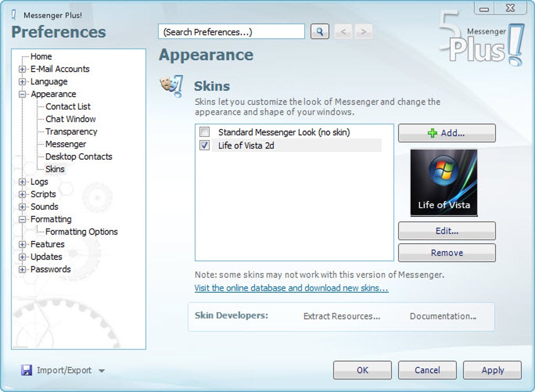
Task: Expand the Sounds tree node
Action: pos(22,207)
